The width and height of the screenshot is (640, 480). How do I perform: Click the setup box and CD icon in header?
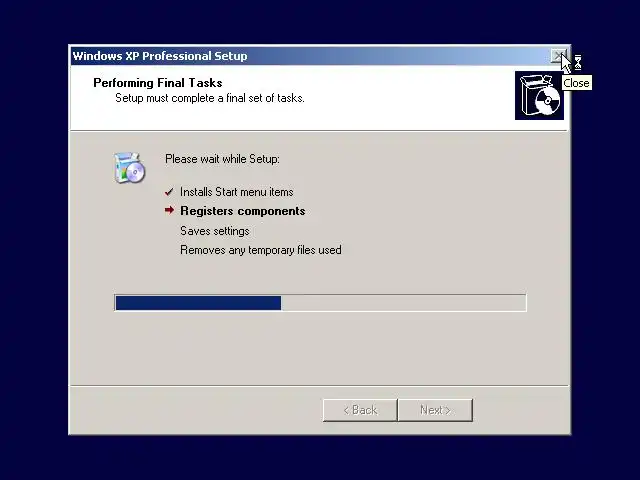(539, 96)
